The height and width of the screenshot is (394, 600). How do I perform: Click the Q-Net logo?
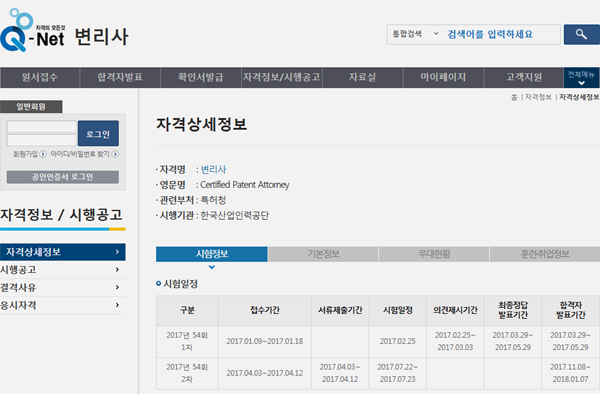(33, 31)
